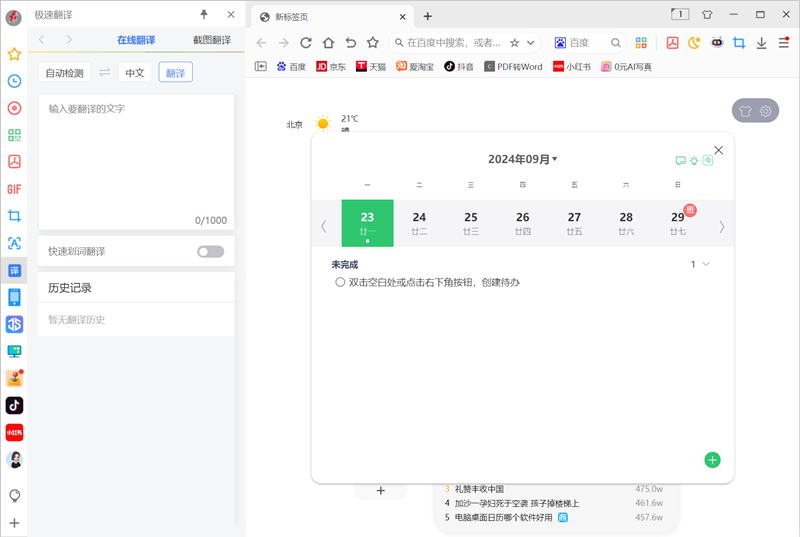Select the 在线翻译 tab
This screenshot has width=800, height=537.
pos(137,40)
